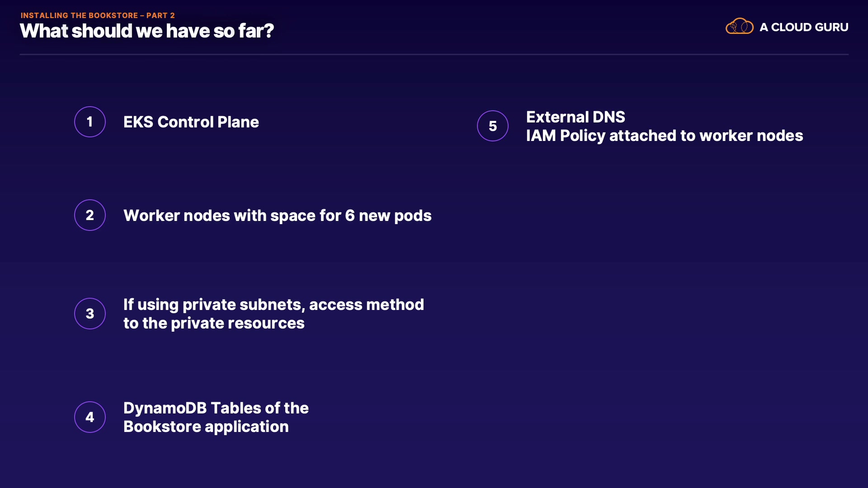The image size is (868, 488).
Task: Select 'IAM Policy attached to worker nodes' text
Action: [x=665, y=136]
